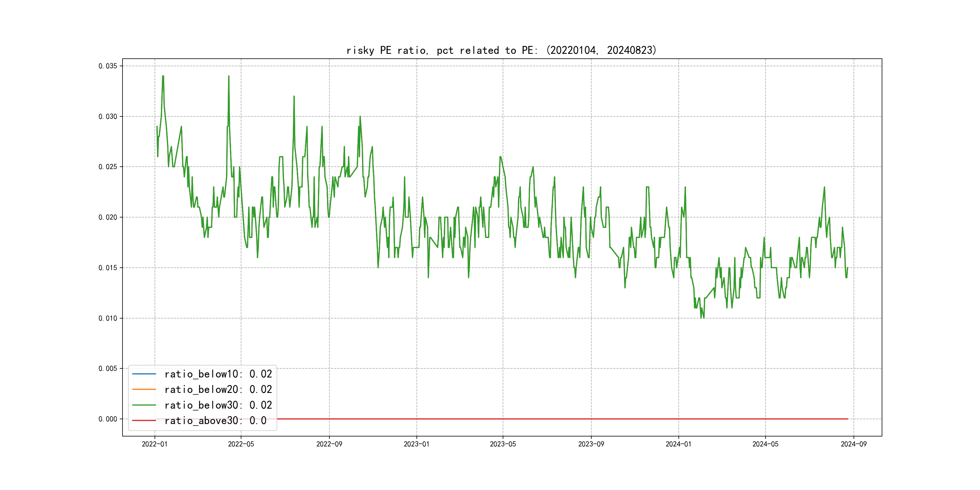Click the red ratio_above30 legend line
The height and width of the screenshot is (490, 980).
tap(144, 420)
